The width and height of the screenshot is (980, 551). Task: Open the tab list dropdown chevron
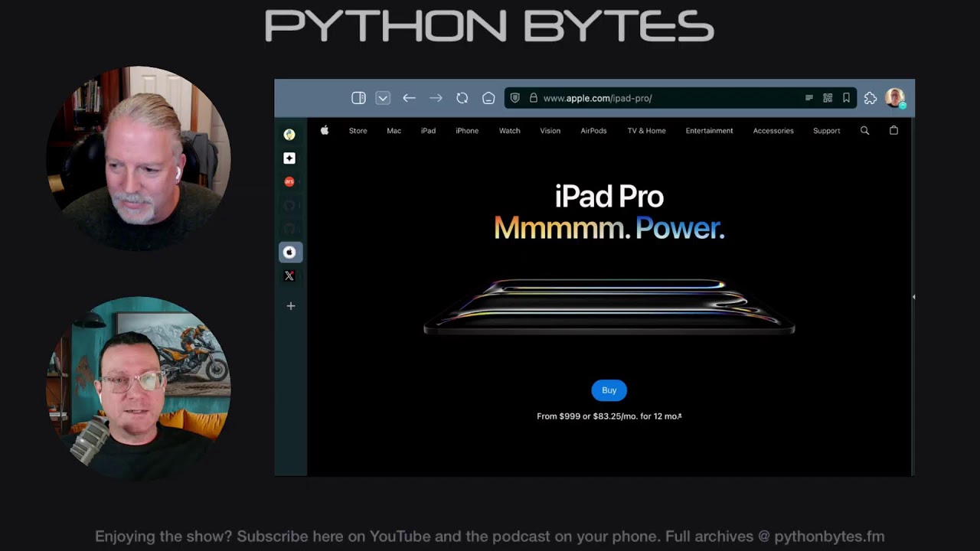383,98
